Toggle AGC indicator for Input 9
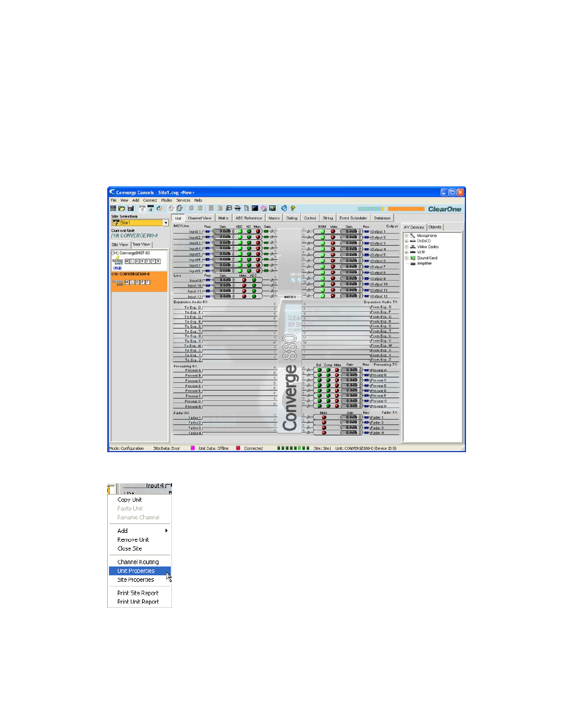This screenshot has height=728, width=562. (x=254, y=281)
